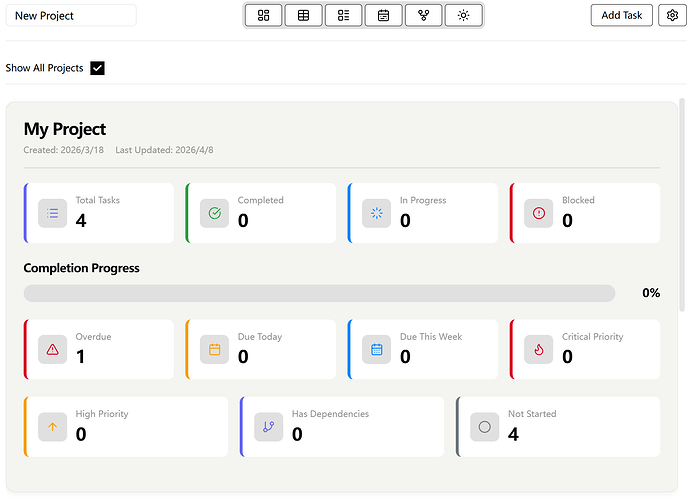Uncheck the Show All Projects checkbox
Screen dimensions: 688x500
97,68
